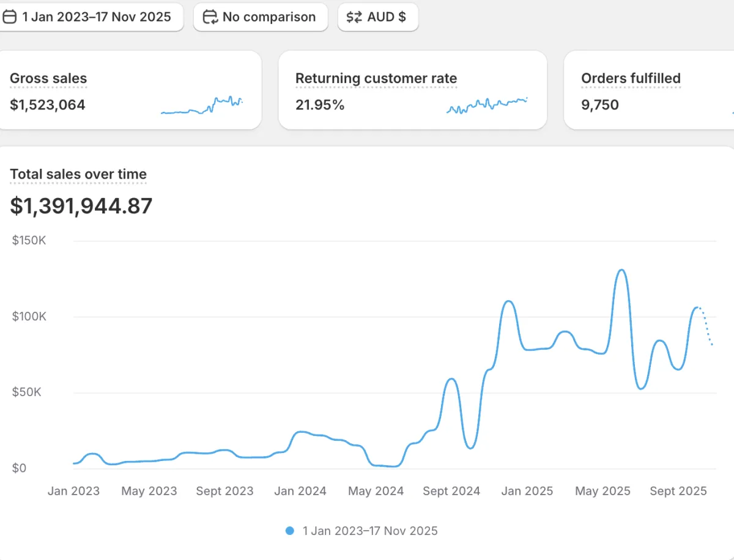Click the $1,391,944.87 total sales value
Screen dimensions: 734x560
81,206
